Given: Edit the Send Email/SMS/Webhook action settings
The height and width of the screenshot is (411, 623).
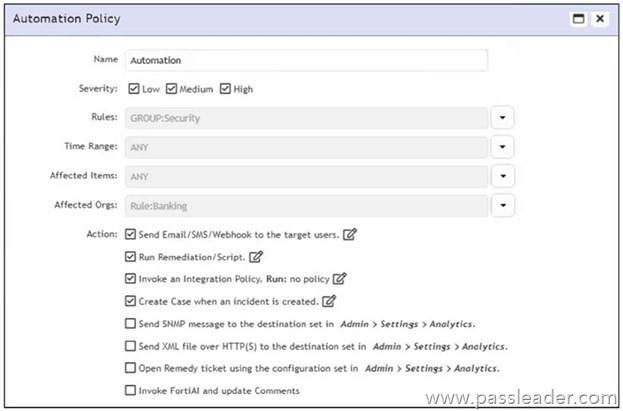Looking at the screenshot, I should click(350, 235).
